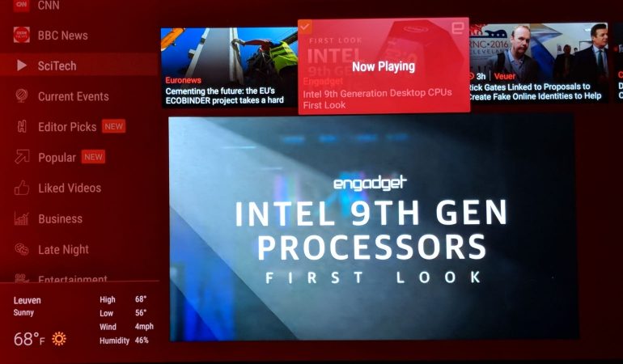Open the Entertainment category label

point(73,280)
